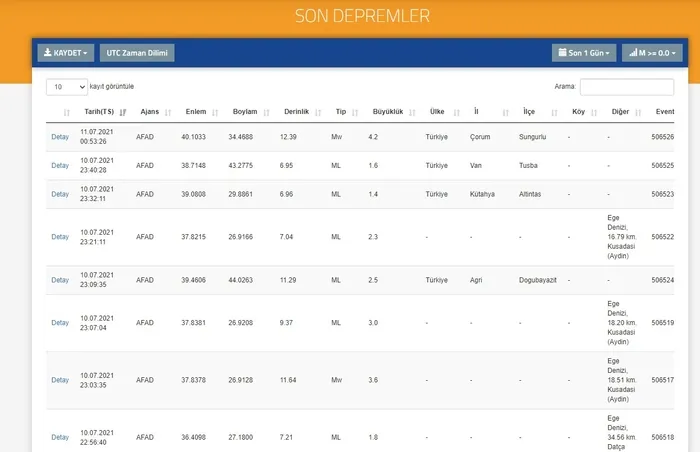Screen dimensions: 700x452
Task: Click the UTC Zaman Dilimi button
Action: pos(137,52)
